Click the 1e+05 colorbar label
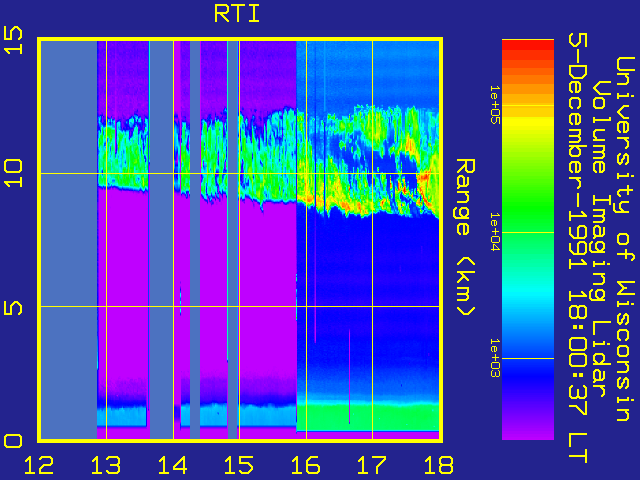This screenshot has height=480, width=640. tap(495, 105)
